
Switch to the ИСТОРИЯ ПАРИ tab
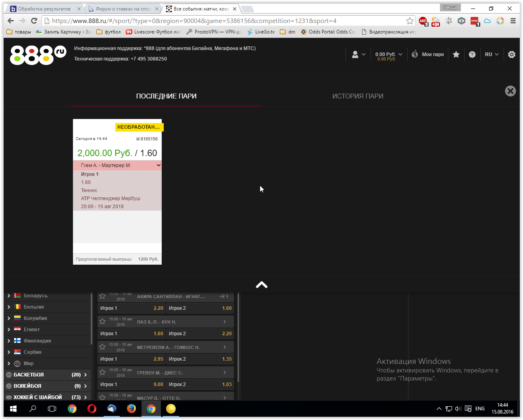click(x=358, y=96)
